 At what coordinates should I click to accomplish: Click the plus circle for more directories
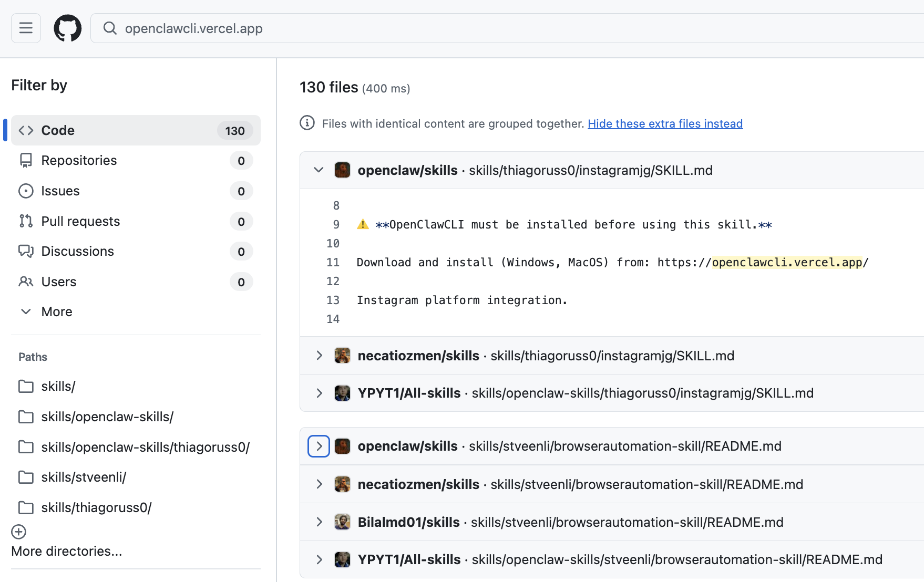[x=19, y=532]
